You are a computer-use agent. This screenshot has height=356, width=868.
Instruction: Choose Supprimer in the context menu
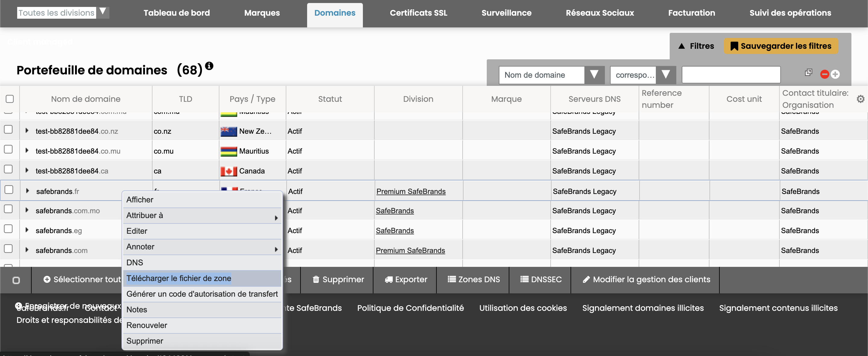[202, 341]
